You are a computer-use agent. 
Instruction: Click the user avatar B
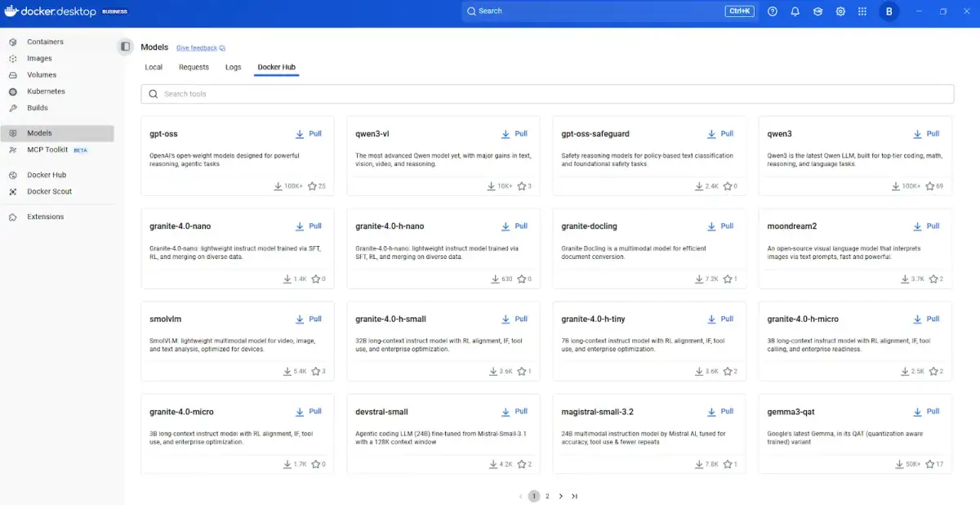[889, 11]
